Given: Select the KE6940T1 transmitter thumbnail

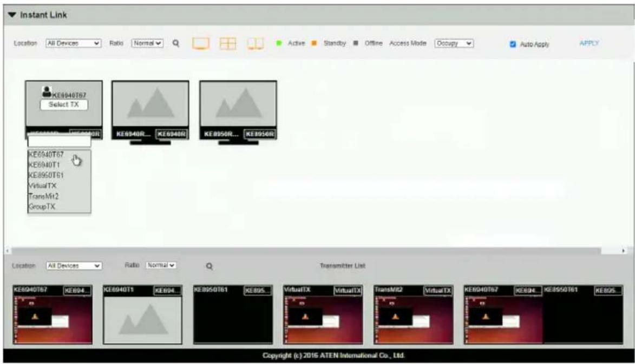Looking at the screenshot, I should tap(142, 315).
